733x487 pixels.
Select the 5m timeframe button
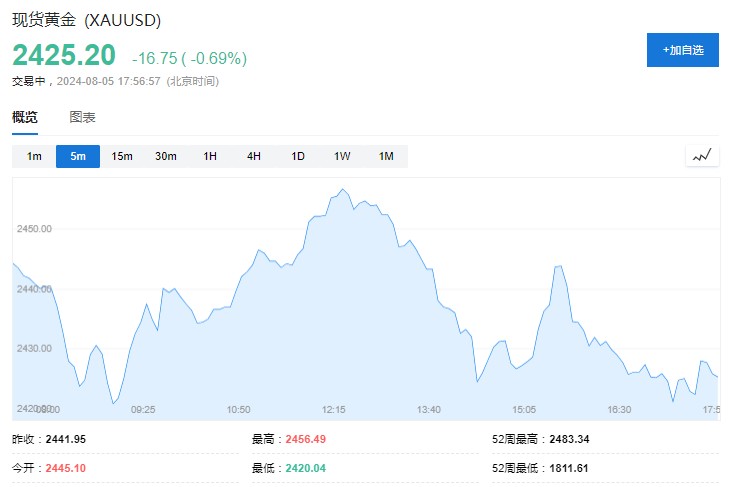[78, 156]
